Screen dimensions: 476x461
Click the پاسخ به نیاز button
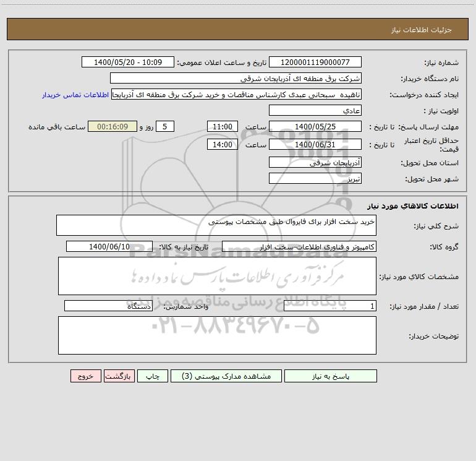pos(331,376)
